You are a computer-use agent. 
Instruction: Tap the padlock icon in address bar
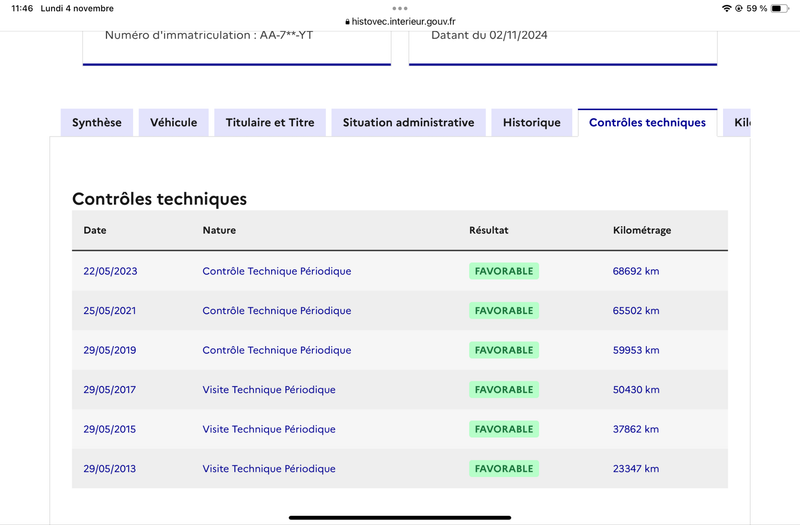tap(347, 22)
